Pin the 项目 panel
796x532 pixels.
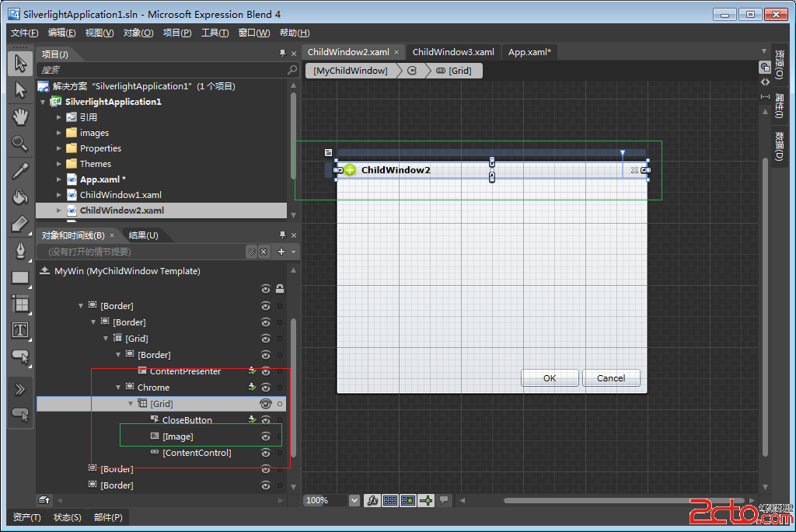282,54
